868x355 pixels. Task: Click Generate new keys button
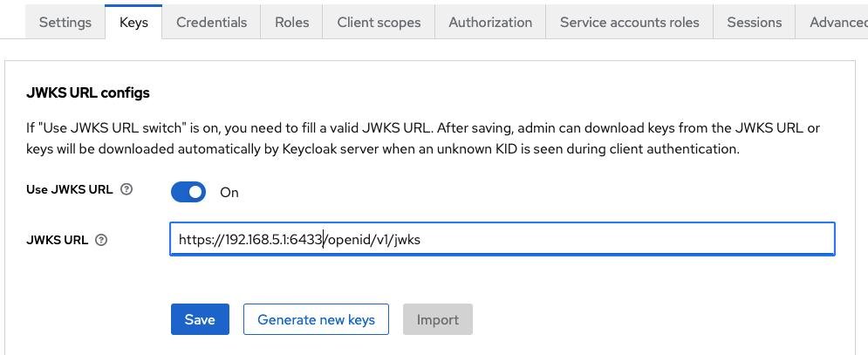coord(316,319)
